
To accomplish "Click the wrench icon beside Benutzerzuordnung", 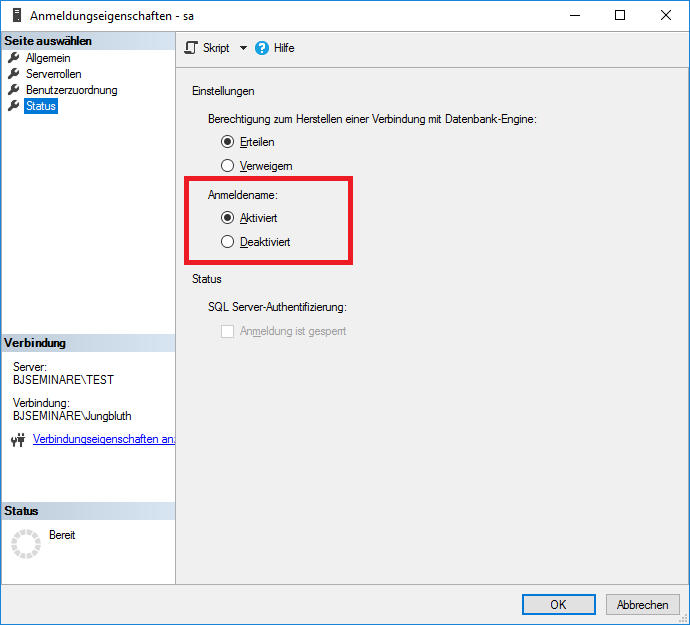I will coord(14,90).
